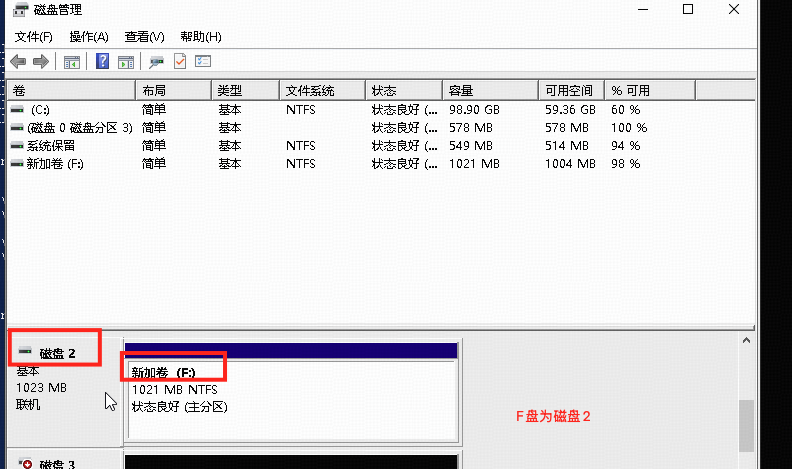The image size is (792, 469).
Task: Click the 1021 MB capacity cell
Action: tap(474, 164)
